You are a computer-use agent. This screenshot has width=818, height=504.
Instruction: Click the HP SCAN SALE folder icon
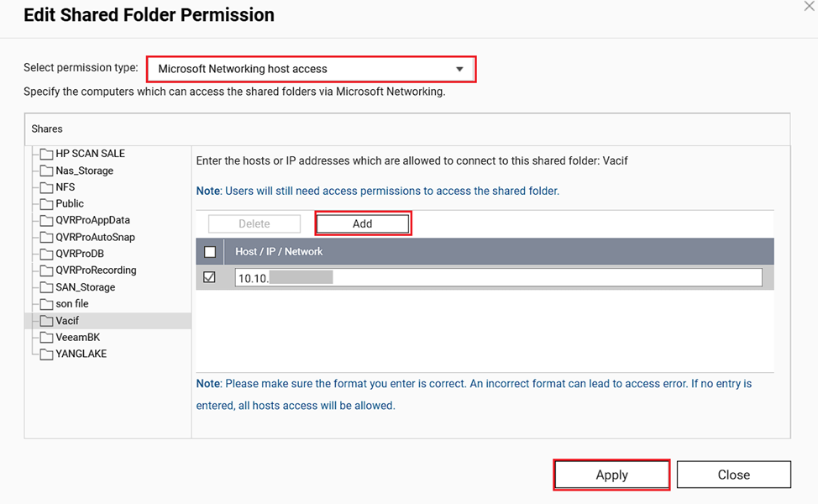(47, 154)
